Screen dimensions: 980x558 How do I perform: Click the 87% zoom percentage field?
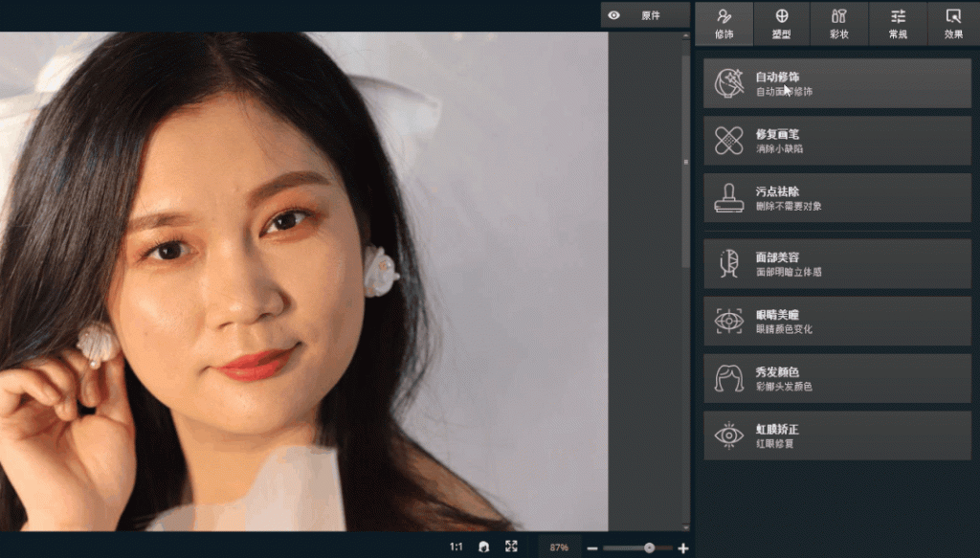559,547
